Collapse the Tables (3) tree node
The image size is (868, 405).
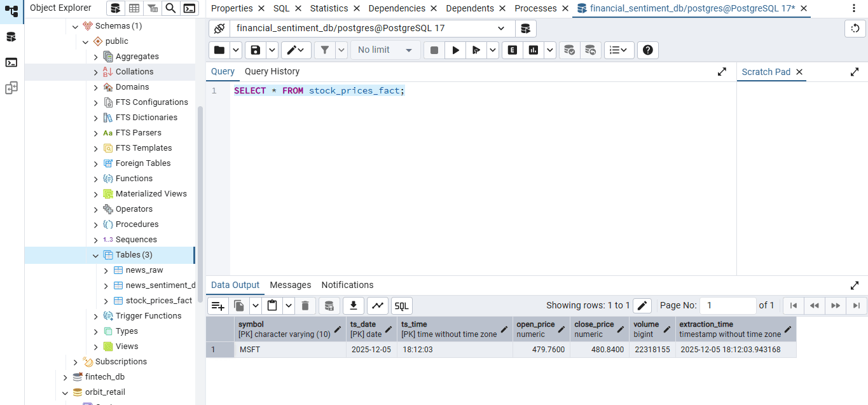96,255
